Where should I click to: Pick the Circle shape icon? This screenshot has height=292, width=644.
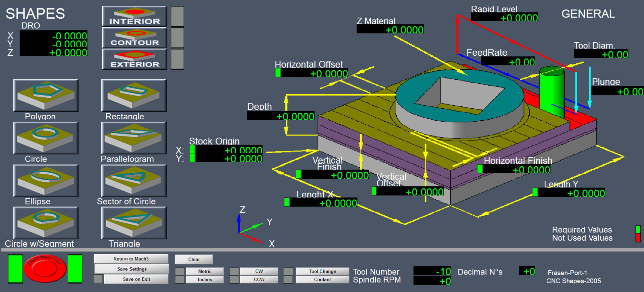tap(46, 138)
